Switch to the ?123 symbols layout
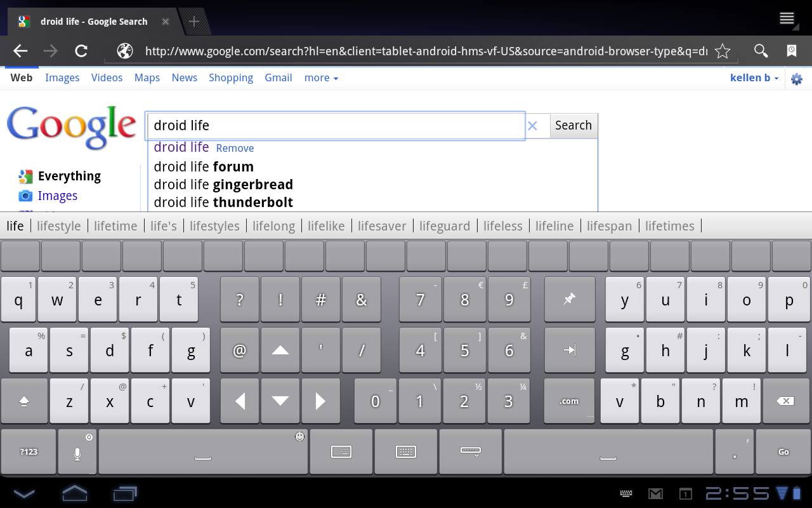 29,451
